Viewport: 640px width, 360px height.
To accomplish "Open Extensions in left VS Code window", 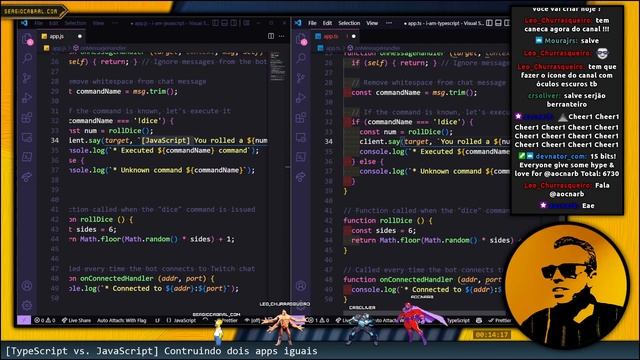I will pos(27,118).
